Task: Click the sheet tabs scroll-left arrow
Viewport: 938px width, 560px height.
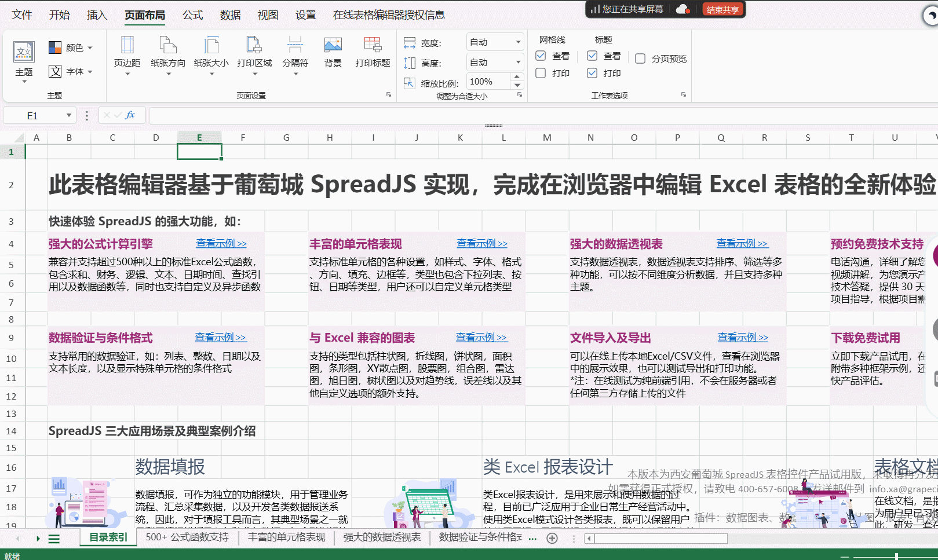Action: coord(18,539)
